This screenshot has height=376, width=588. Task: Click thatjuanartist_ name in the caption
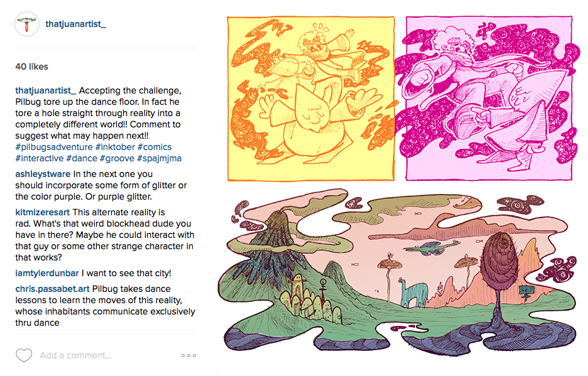pyautogui.click(x=46, y=91)
